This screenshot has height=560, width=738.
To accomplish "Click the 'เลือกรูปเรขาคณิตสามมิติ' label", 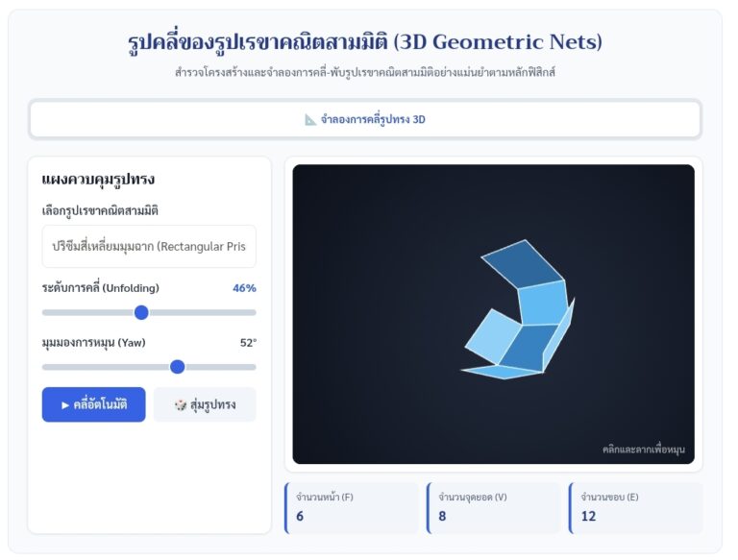I will (x=100, y=210).
